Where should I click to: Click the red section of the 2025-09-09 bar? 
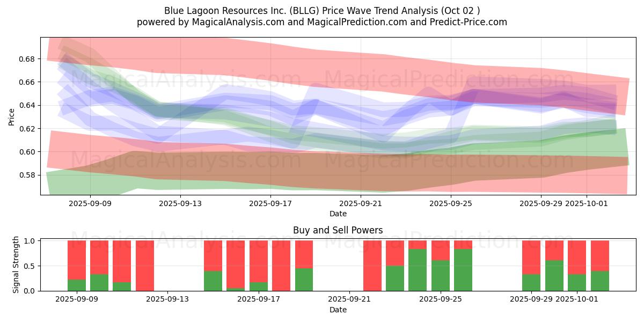click(x=77, y=260)
